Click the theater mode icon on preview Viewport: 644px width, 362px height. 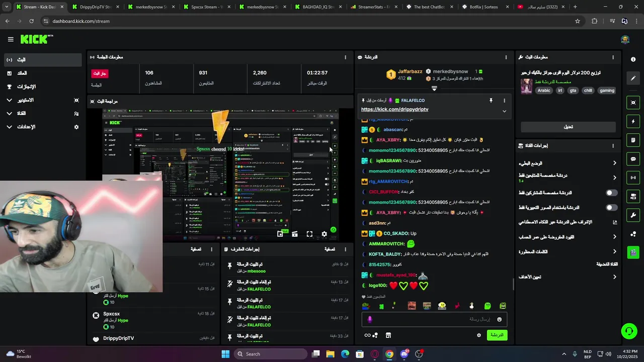click(x=295, y=234)
